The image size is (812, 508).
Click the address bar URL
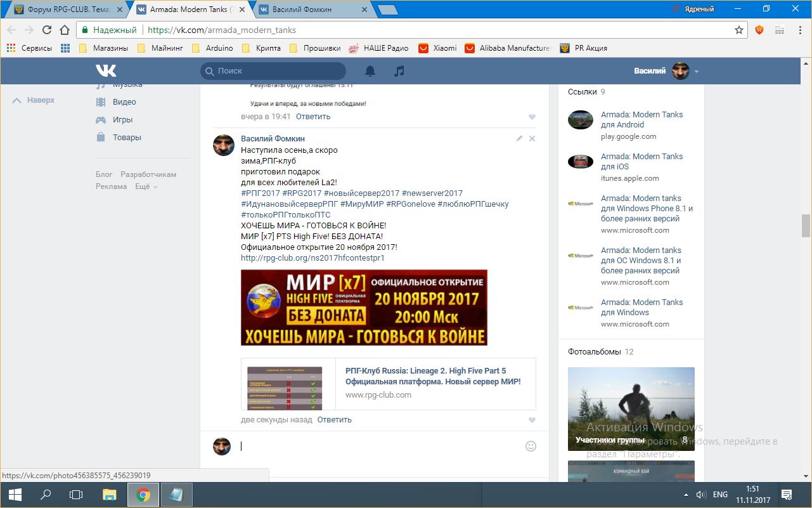click(x=222, y=30)
